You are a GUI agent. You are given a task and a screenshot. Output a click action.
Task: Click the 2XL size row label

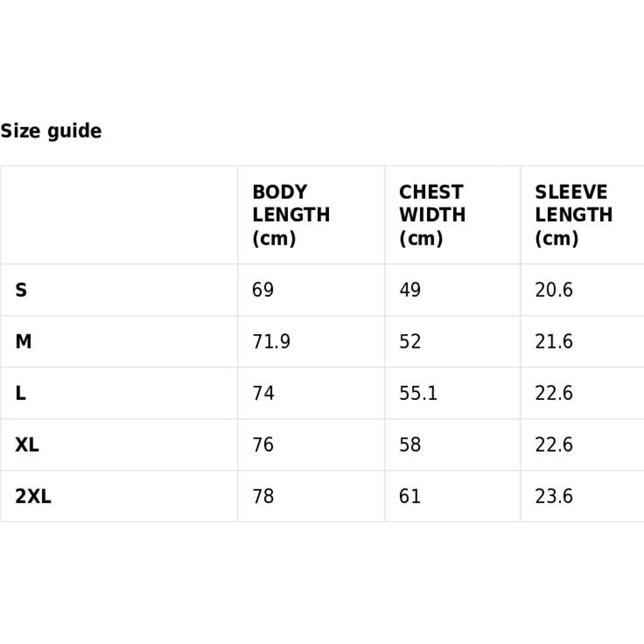pos(33,497)
